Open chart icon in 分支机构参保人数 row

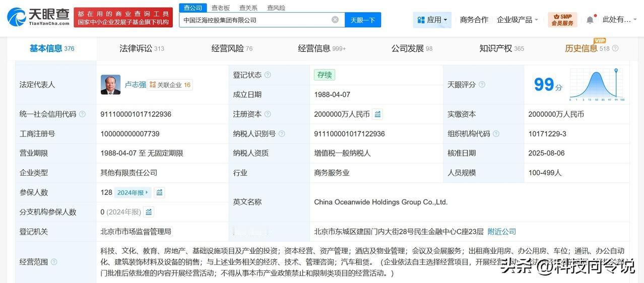pyautogui.click(x=149, y=212)
